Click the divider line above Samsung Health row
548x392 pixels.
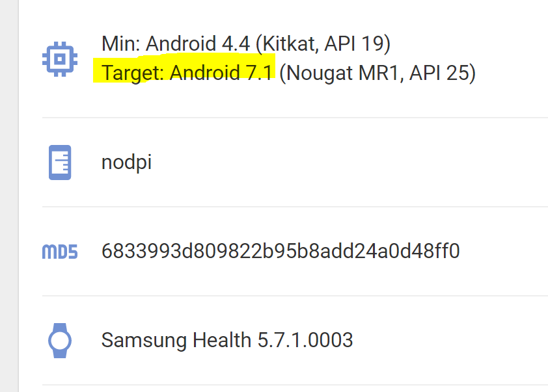[293, 296]
